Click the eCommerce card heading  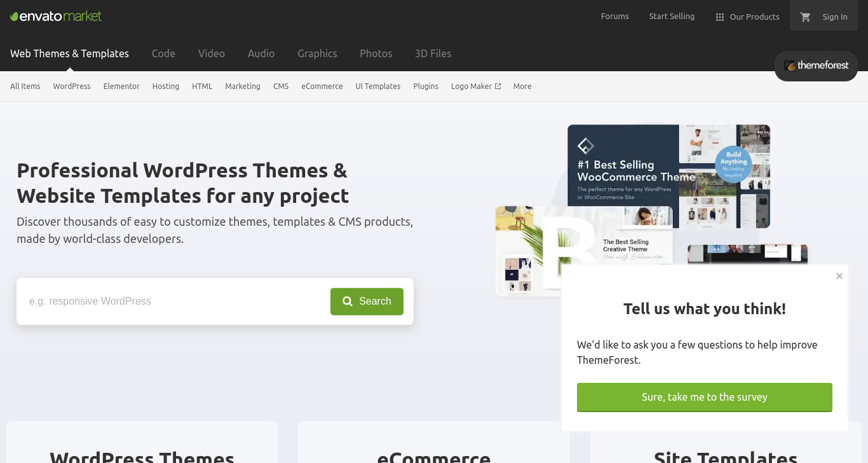point(434,456)
